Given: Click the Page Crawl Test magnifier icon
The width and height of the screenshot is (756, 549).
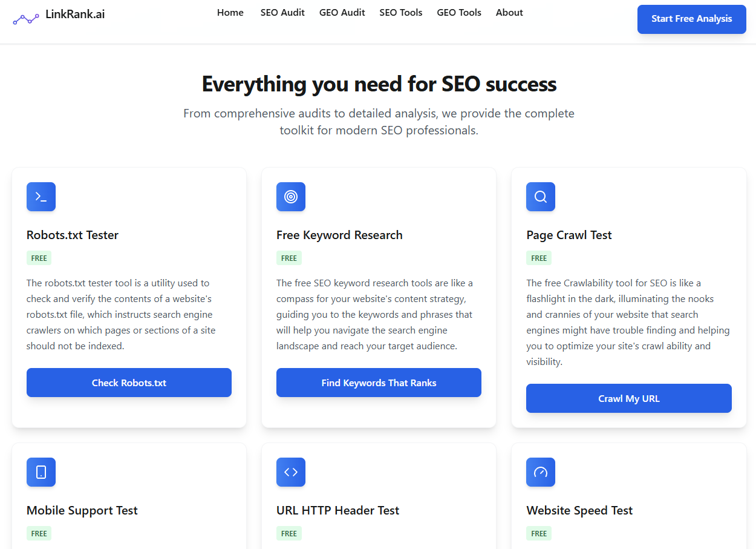Looking at the screenshot, I should [541, 197].
